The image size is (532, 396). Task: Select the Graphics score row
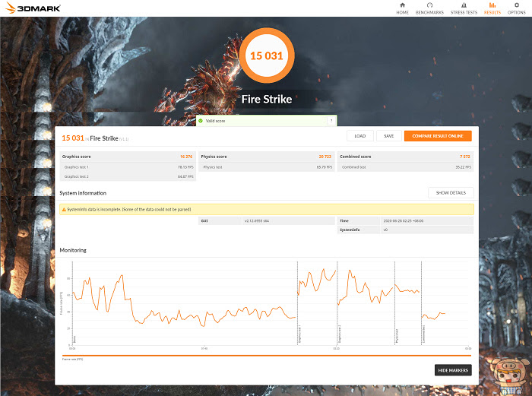pos(128,157)
